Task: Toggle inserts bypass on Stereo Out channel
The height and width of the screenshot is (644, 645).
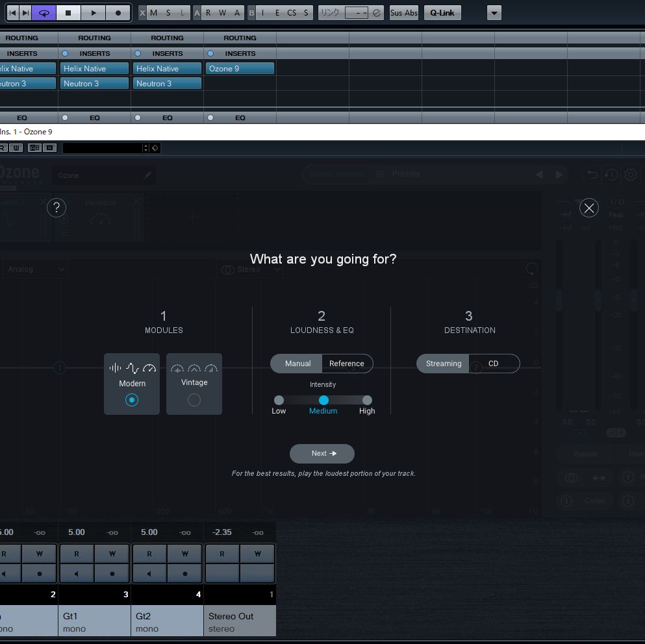Action: [210, 53]
